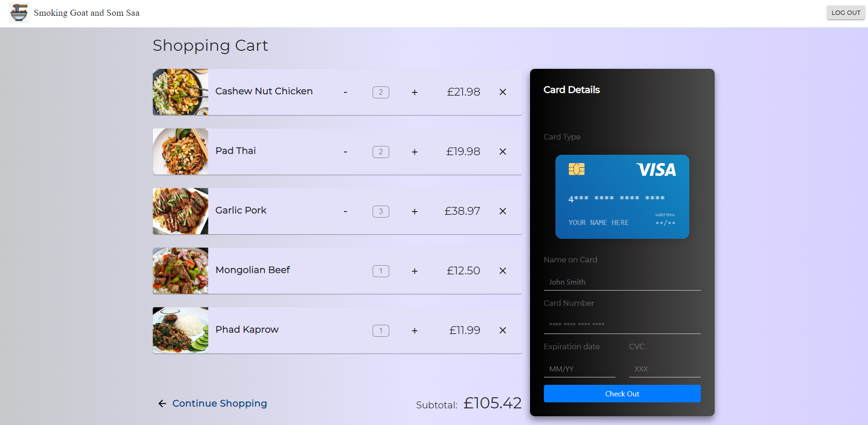Increase Garlic Pork quantity with plus icon
Image resolution: width=868 pixels, height=425 pixels.
(415, 212)
